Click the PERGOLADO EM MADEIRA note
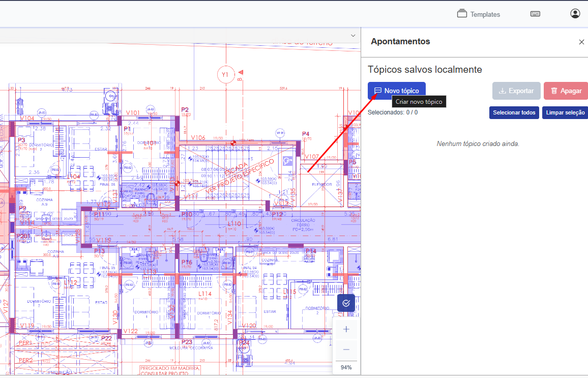 point(170,368)
